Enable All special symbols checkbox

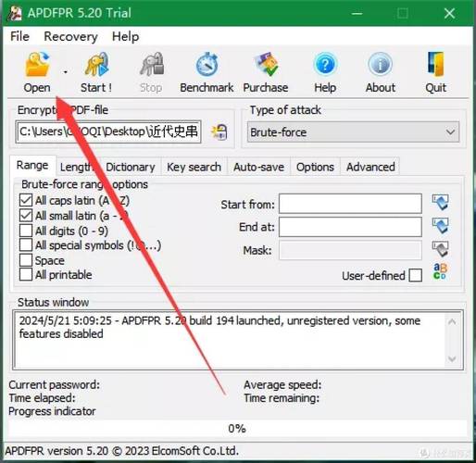(x=26, y=244)
